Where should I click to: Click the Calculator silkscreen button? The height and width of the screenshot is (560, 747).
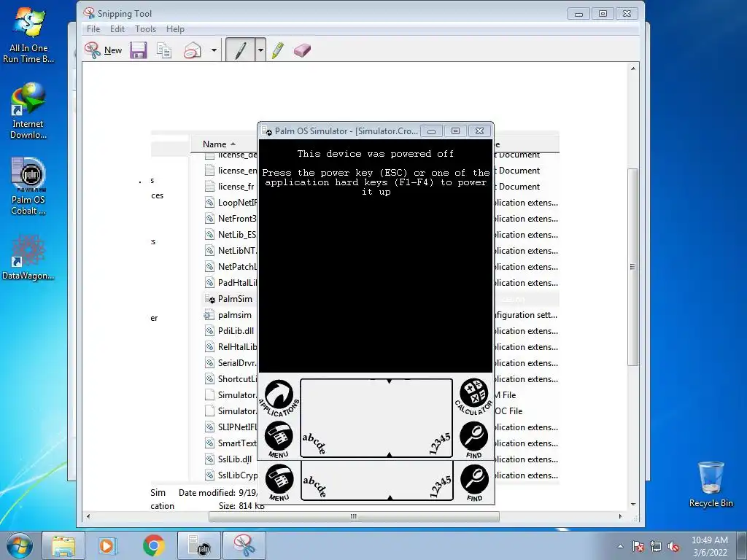[473, 397]
